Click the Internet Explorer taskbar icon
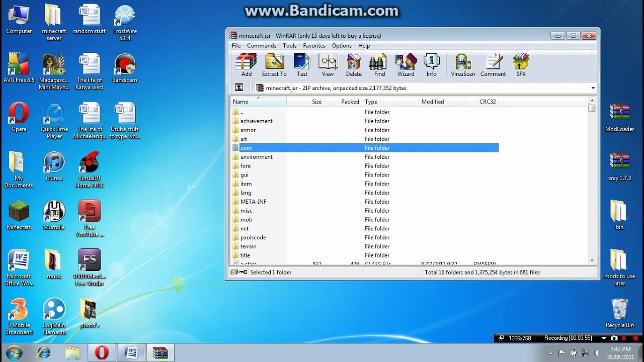This screenshot has height=362, width=644. pos(44,352)
